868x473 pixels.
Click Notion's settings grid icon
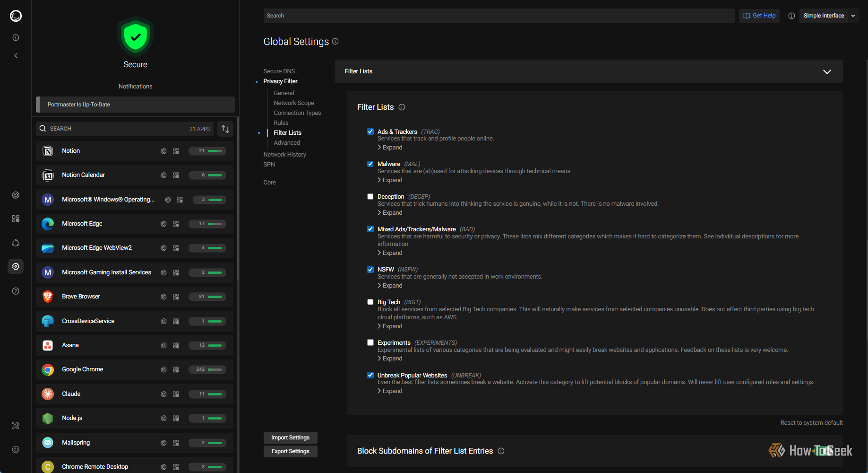(x=176, y=151)
